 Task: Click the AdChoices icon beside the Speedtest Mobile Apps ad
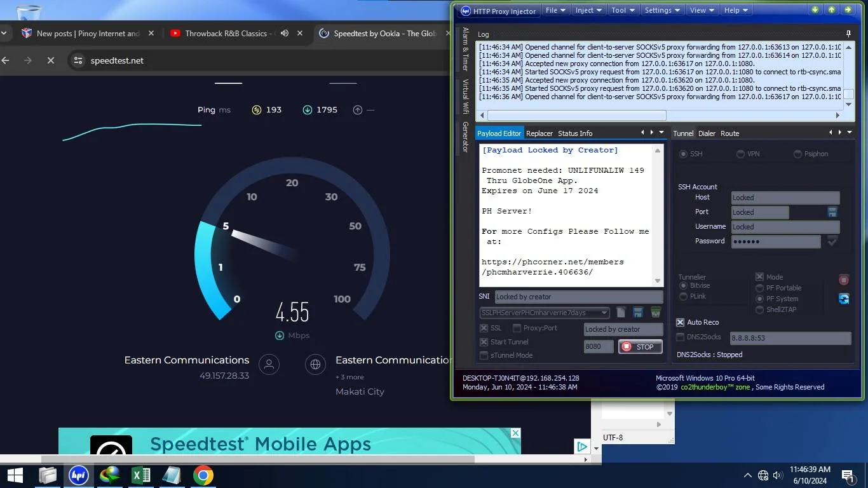tap(581, 446)
